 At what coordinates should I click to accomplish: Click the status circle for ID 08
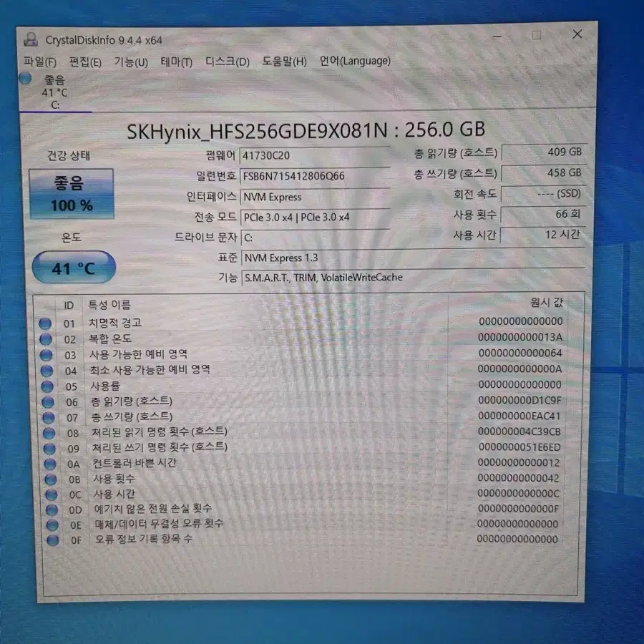pyautogui.click(x=49, y=433)
